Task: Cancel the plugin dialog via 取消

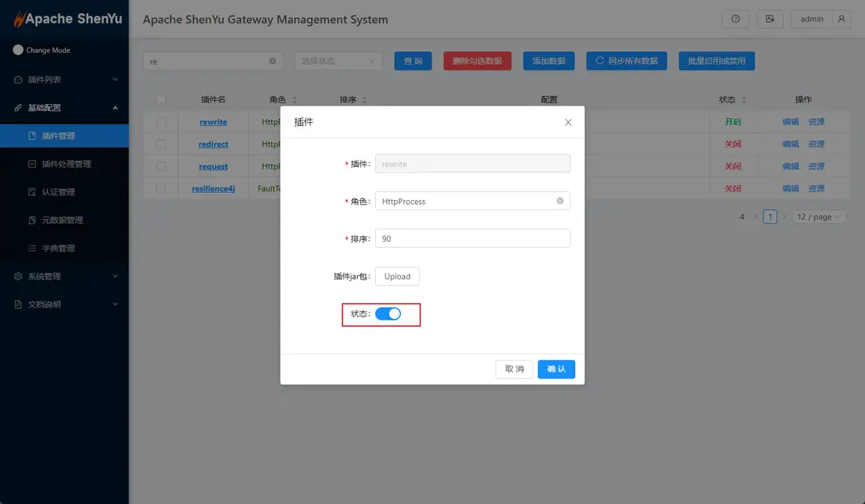Action: pos(514,369)
